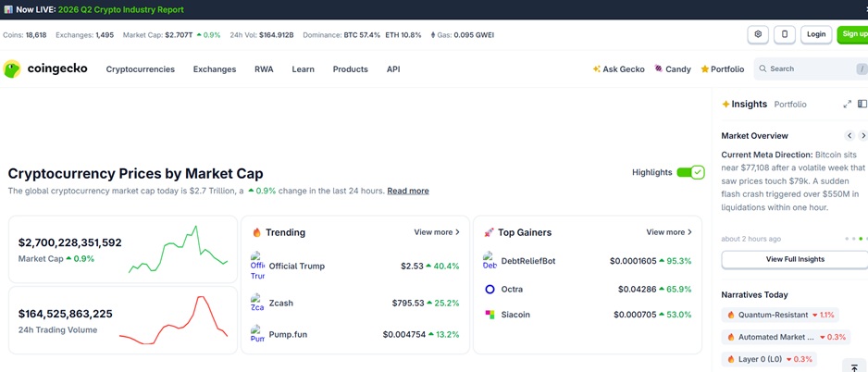Image resolution: width=868 pixels, height=372 pixels.
Task: Click the Candy icon
Action: tap(658, 68)
